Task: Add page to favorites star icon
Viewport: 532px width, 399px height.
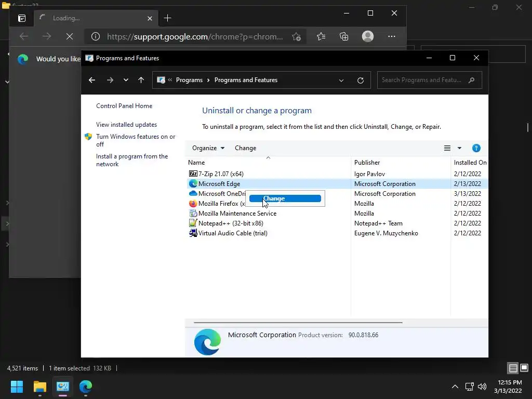Action: 296,37
